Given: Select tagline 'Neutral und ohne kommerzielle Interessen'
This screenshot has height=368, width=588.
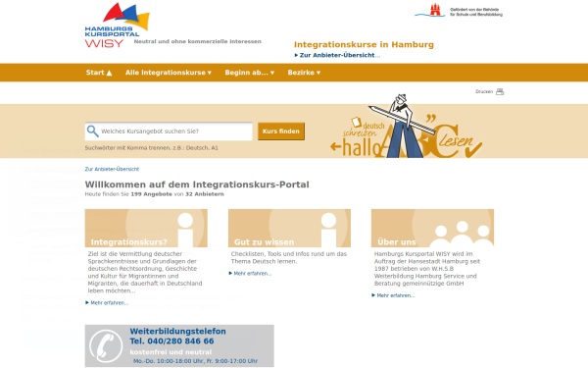Looking at the screenshot, I should pyautogui.click(x=198, y=41).
